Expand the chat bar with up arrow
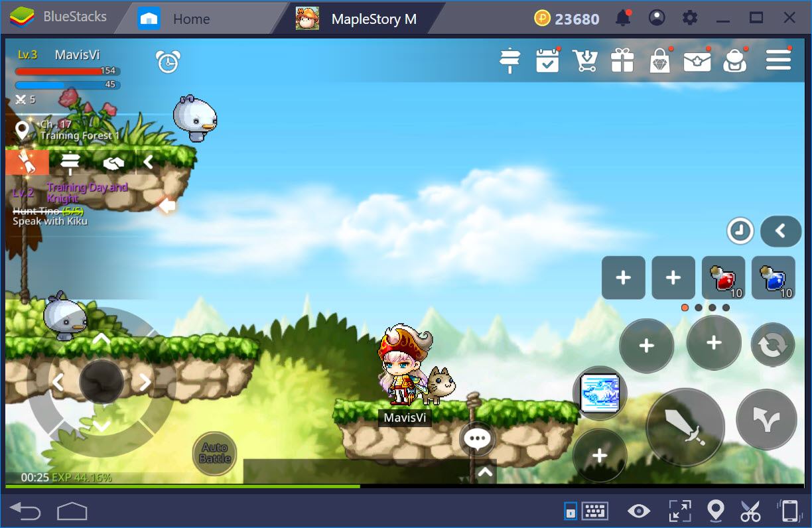This screenshot has width=812, height=528. coord(485,472)
